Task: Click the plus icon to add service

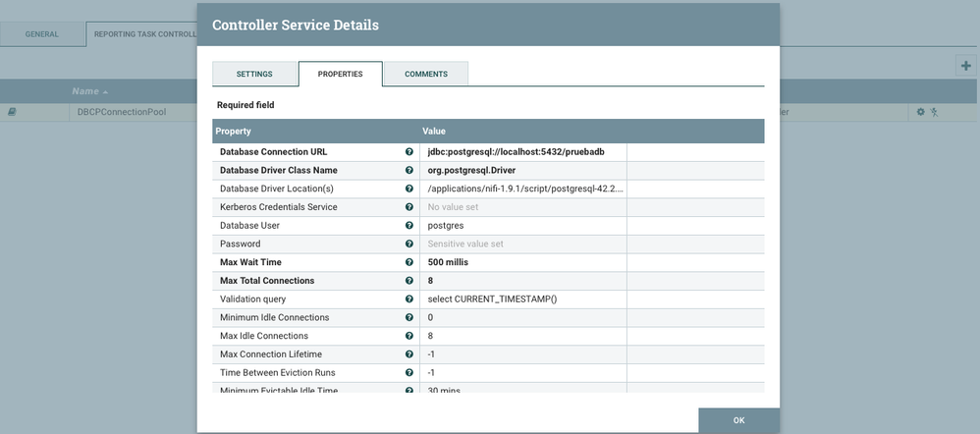Action: (x=966, y=65)
